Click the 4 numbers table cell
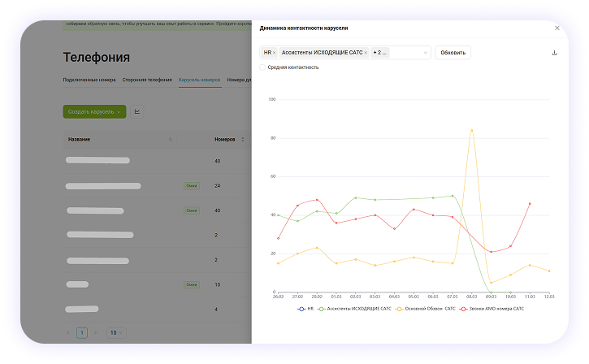The width and height of the screenshot is (589, 364). click(216, 310)
